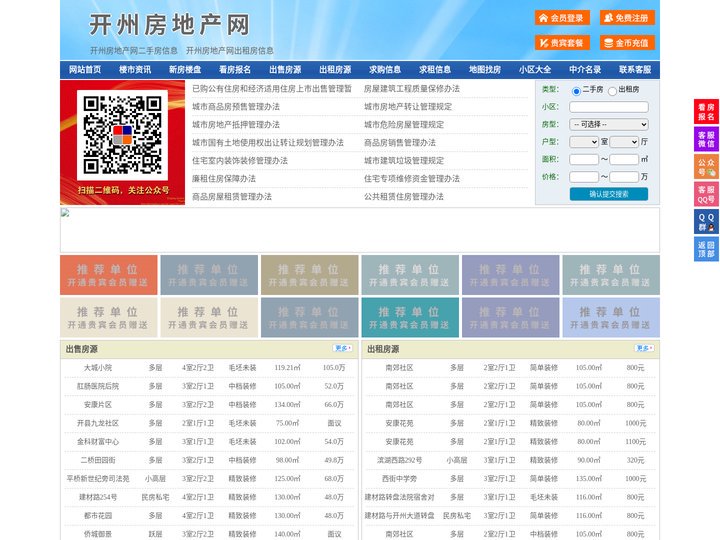Open the 平桥新世纪旁司法苑 sale listing
Viewport: 720px width, 540px height.
pyautogui.click(x=98, y=478)
